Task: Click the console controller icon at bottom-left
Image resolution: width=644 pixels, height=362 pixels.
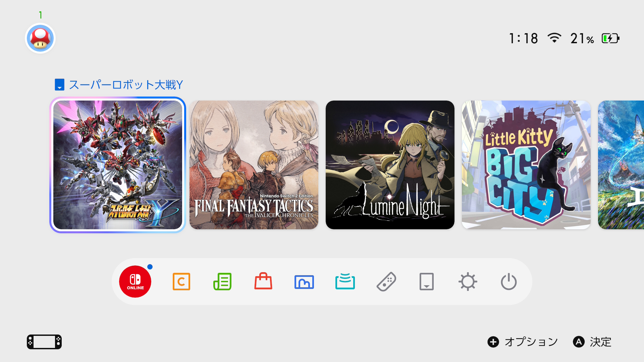Action: tap(44, 342)
